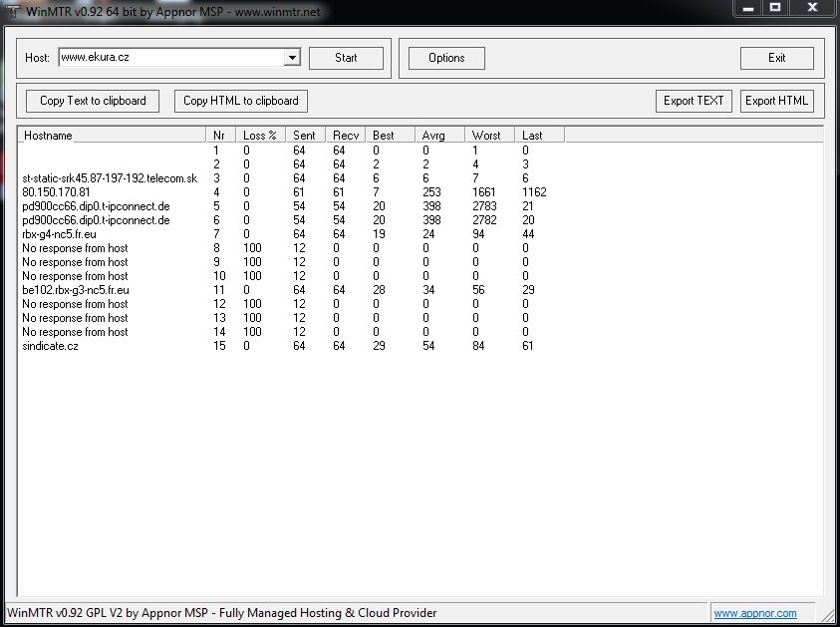Click the Loss % column header
840x627 pixels.
click(260, 135)
